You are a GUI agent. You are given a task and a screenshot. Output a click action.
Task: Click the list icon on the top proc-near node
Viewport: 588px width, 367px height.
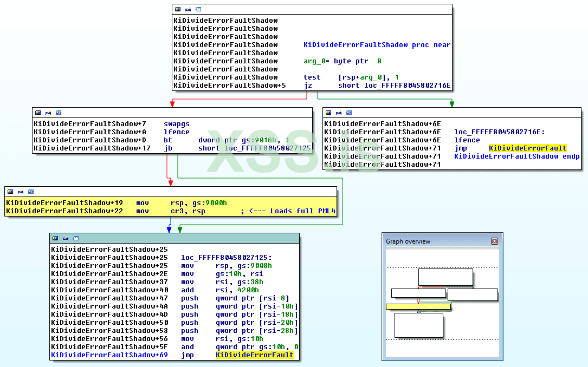click(x=198, y=9)
